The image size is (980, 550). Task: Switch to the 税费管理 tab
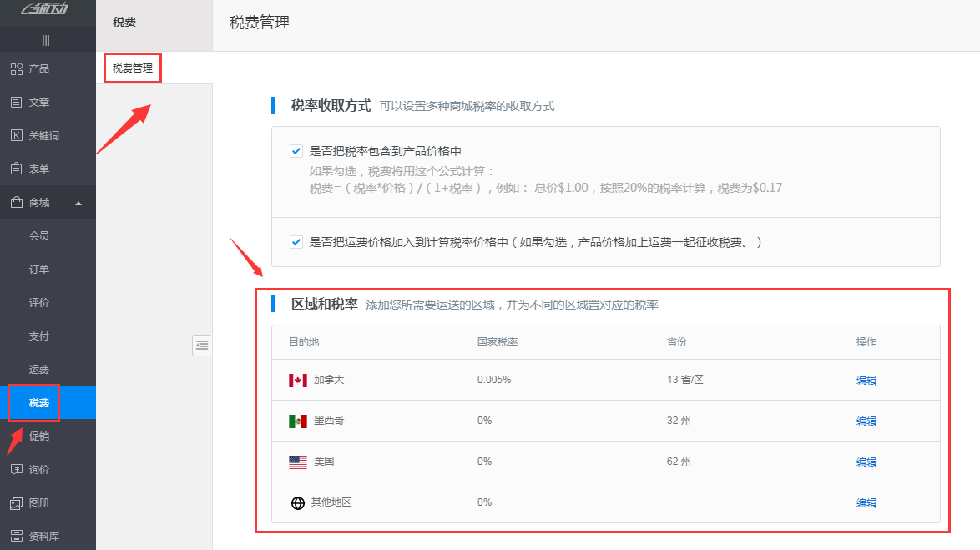click(x=131, y=68)
